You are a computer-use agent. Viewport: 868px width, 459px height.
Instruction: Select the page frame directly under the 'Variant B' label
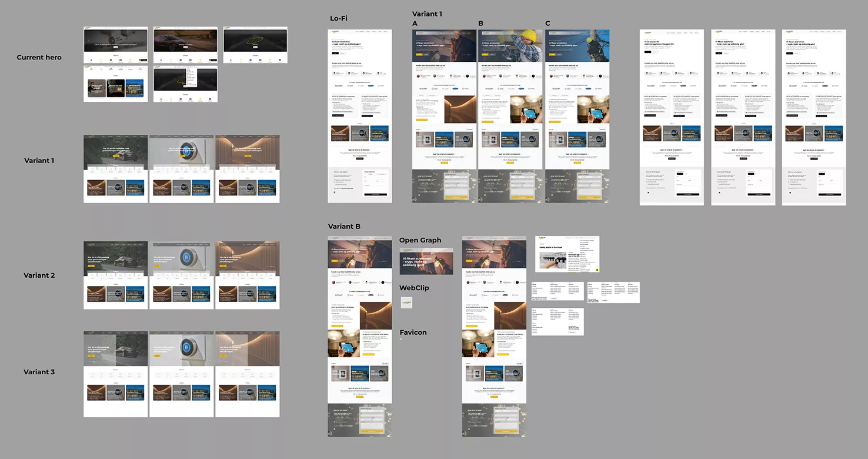(x=360, y=337)
